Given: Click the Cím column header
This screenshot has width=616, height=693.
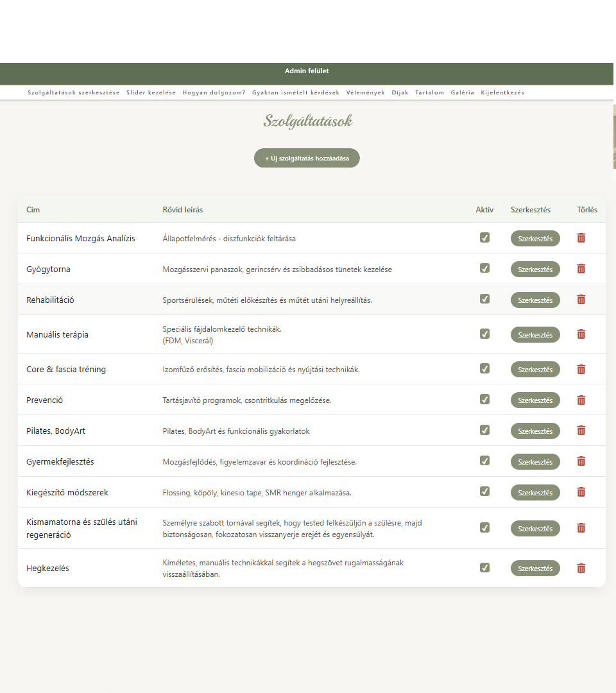Looking at the screenshot, I should tap(33, 210).
